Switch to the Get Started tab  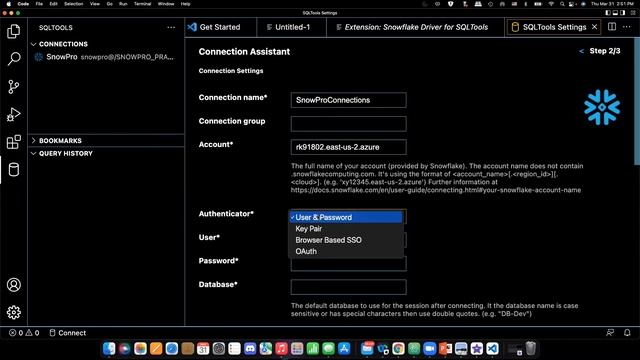tap(220, 27)
